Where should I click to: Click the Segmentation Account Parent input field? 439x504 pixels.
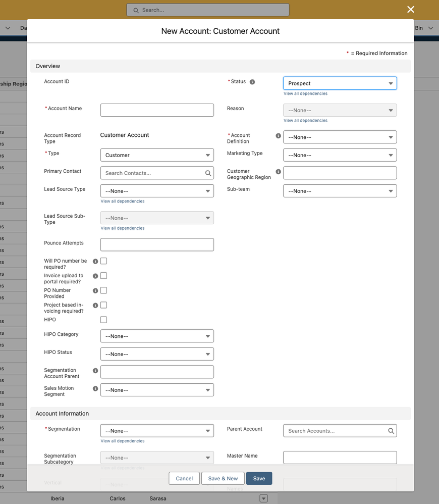[x=157, y=372]
